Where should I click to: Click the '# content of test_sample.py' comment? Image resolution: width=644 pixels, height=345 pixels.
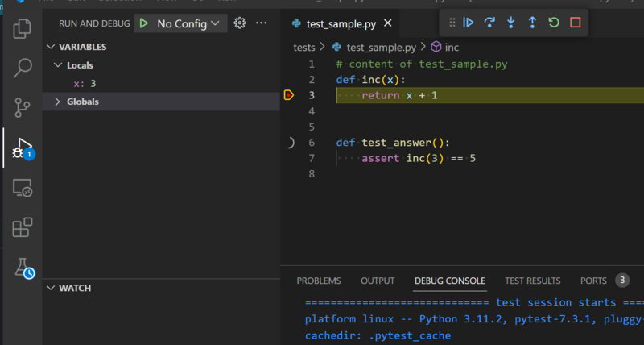pos(422,64)
